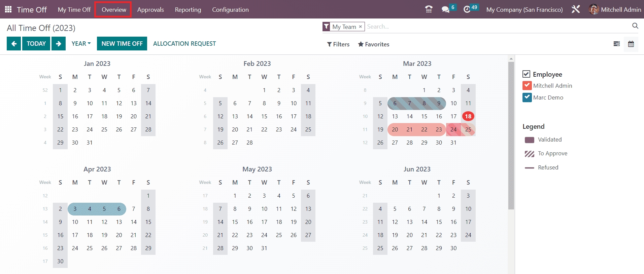644x274 pixels.
Task: Uncheck Mitchell Admin employee filter
Action: [527, 86]
